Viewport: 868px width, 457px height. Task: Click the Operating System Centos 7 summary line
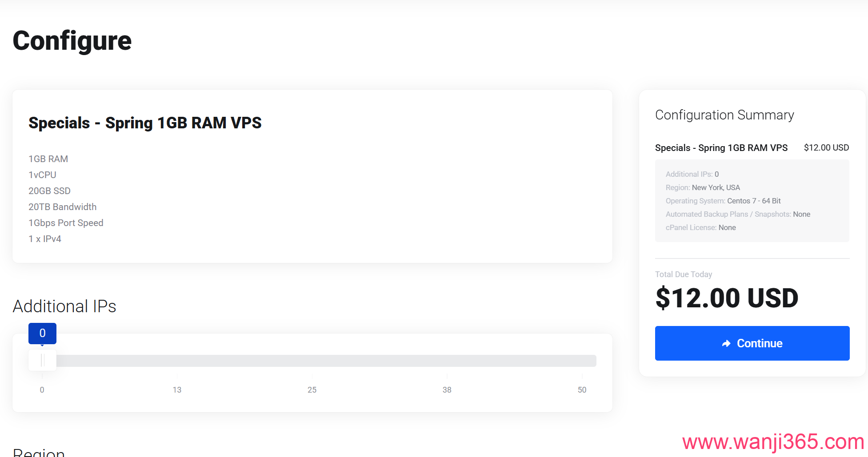(x=723, y=201)
